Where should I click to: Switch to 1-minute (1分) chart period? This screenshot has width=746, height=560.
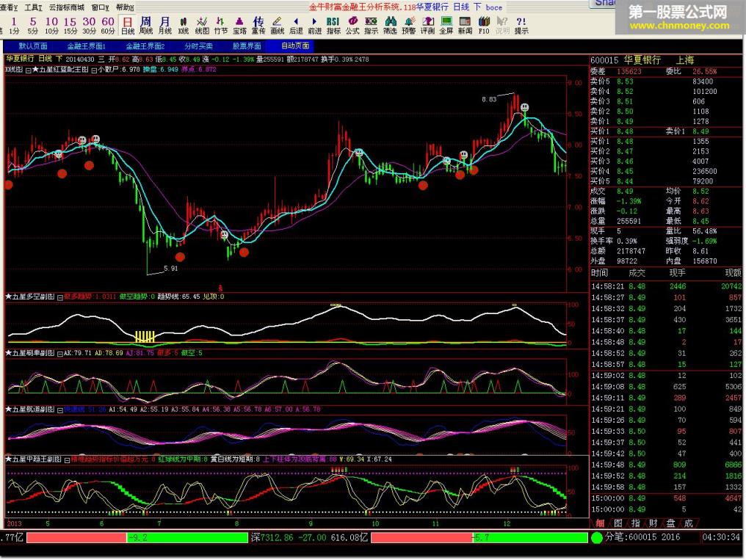pos(14,25)
